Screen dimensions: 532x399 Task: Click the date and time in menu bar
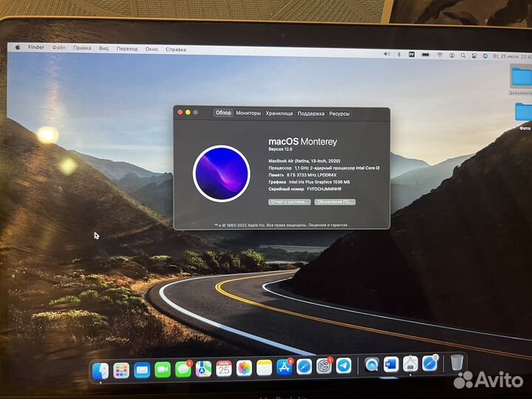click(x=512, y=56)
